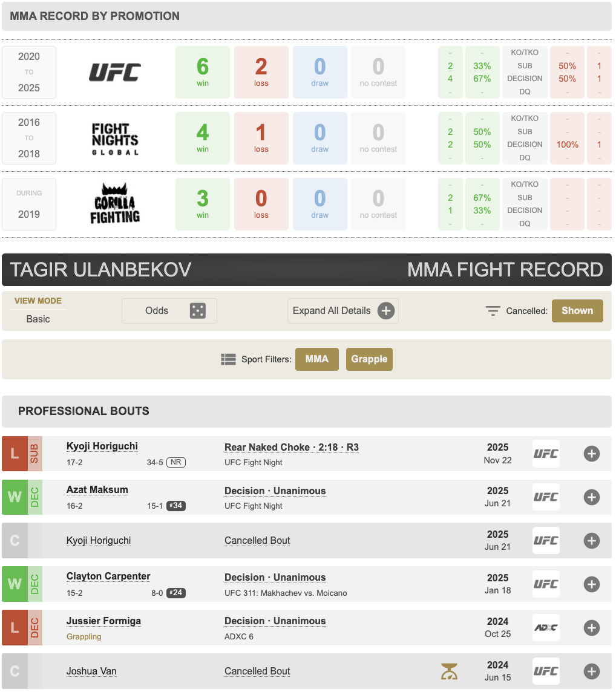Image resolution: width=616 pixels, height=692 pixels.
Task: Toggle the Cancelled Shown button
Action: (577, 311)
